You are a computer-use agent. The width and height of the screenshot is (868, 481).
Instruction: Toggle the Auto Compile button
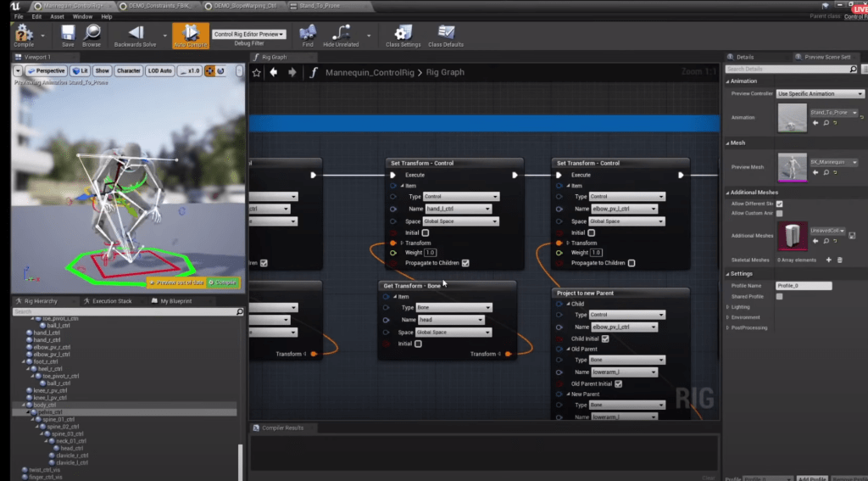point(191,34)
